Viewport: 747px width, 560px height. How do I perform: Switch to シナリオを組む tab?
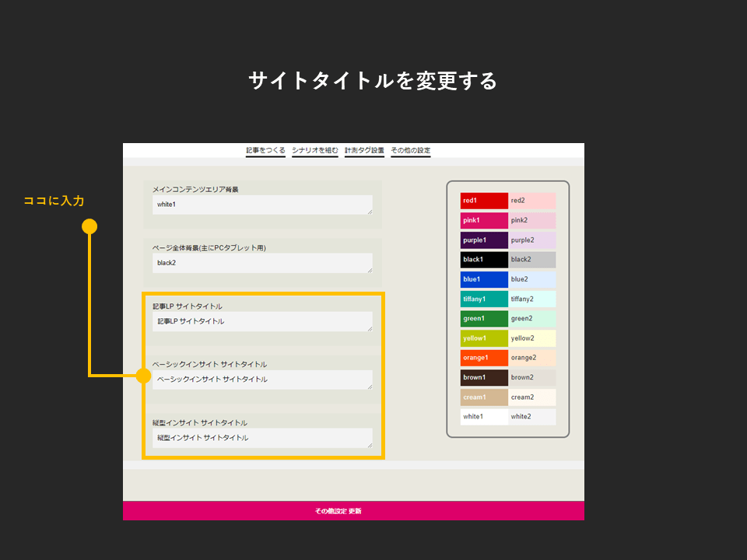[x=315, y=150]
